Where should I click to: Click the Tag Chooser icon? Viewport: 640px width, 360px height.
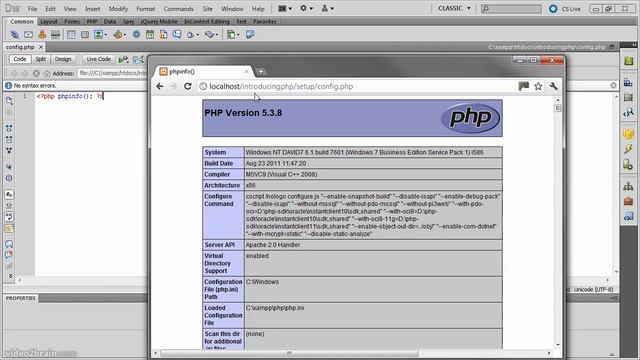tap(250, 35)
